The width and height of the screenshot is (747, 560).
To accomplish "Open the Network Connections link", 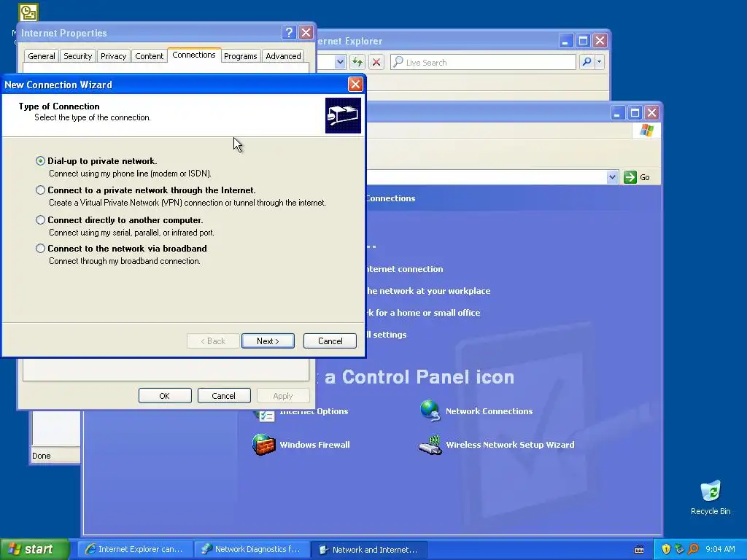I will pos(489,411).
